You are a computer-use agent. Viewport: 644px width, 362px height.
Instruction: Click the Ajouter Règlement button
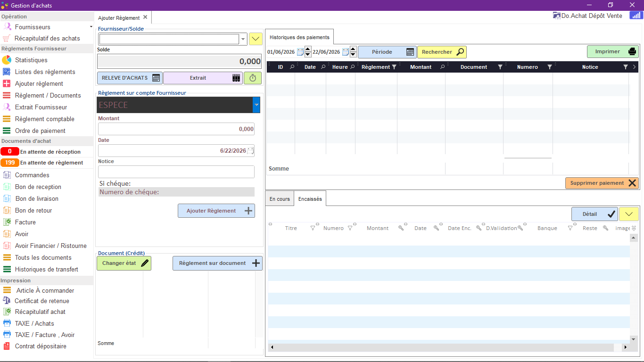click(x=216, y=211)
